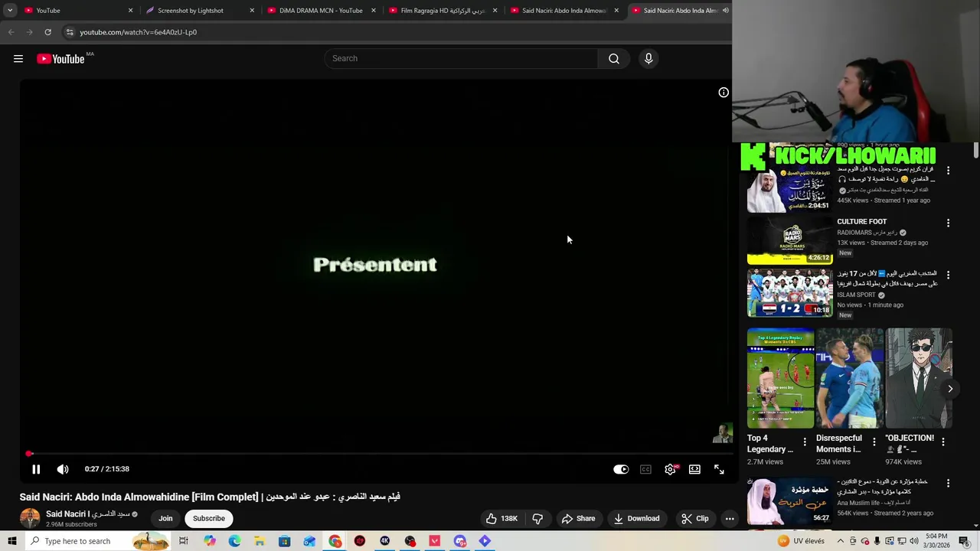Show the video info card icon
980x551 pixels.
(724, 93)
